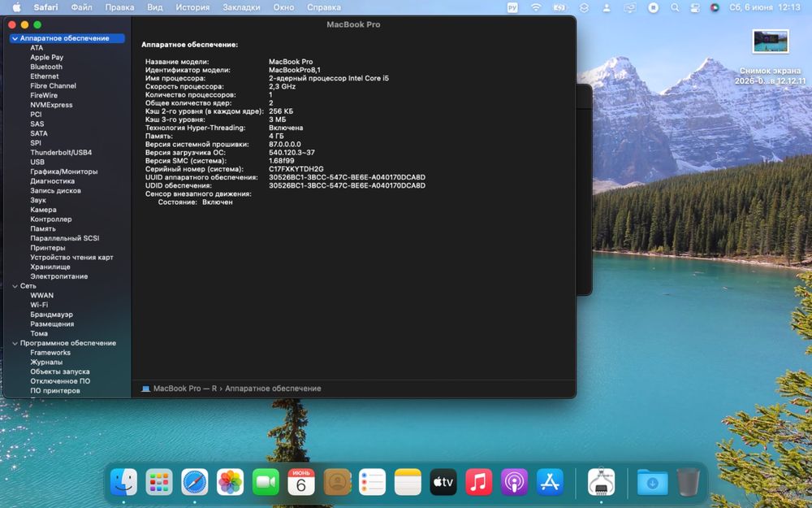Select NVMExpress in the sidebar
The height and width of the screenshot is (508, 812).
51,105
